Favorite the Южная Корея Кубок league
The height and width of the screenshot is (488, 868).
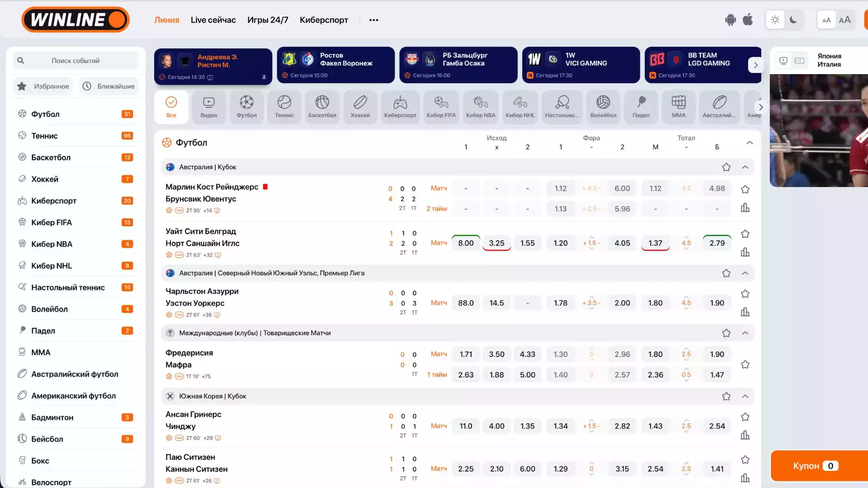point(726,396)
